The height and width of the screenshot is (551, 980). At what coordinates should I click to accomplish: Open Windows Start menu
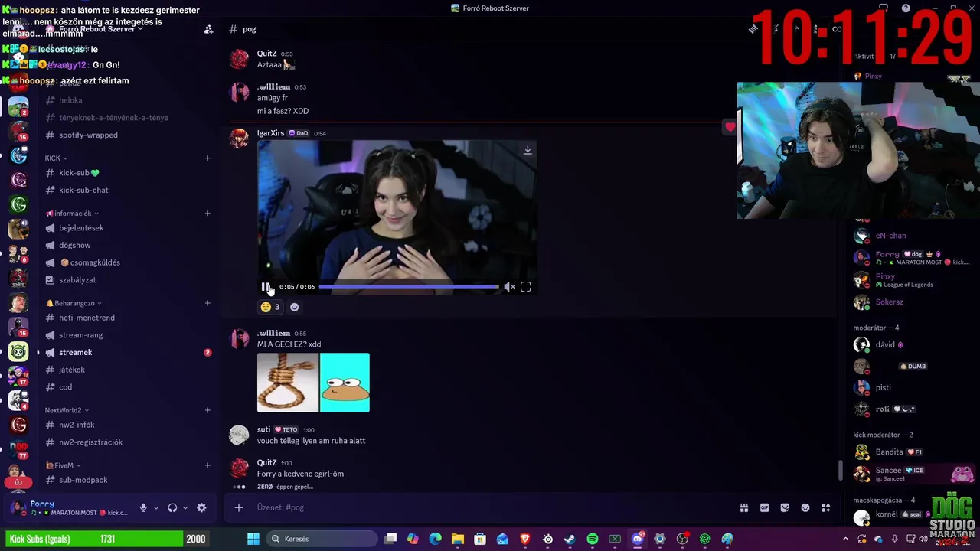point(253,539)
